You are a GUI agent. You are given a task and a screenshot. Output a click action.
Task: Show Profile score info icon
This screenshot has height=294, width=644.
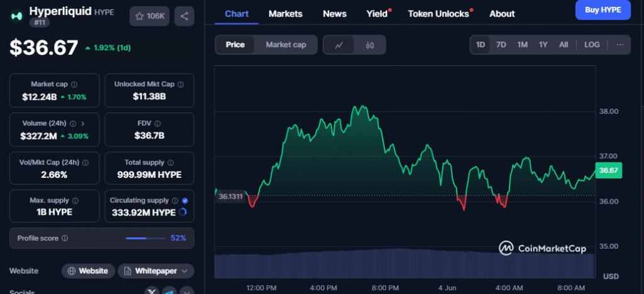click(x=65, y=238)
